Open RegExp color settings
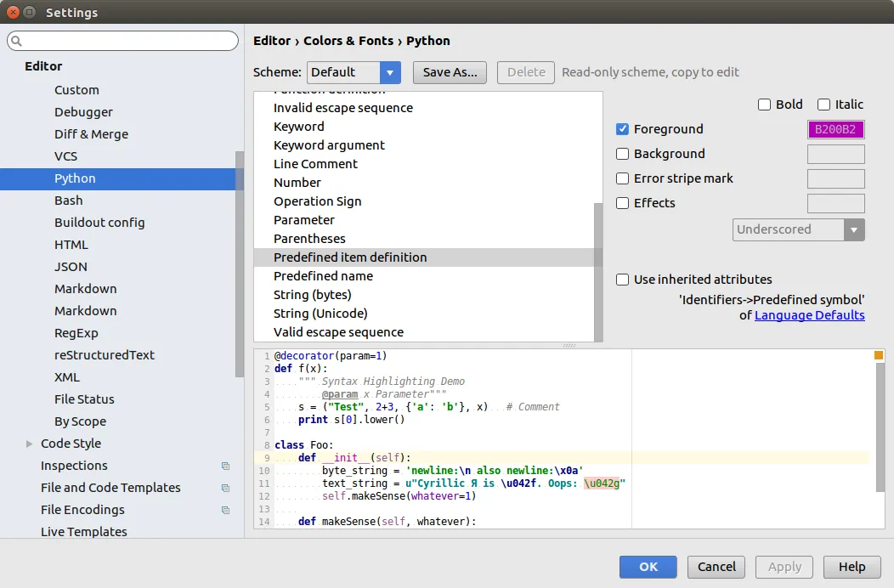The height and width of the screenshot is (588, 894). [76, 333]
